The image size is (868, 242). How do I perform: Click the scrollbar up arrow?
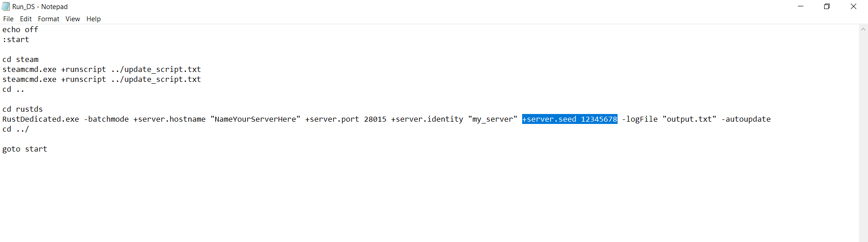coord(863,29)
